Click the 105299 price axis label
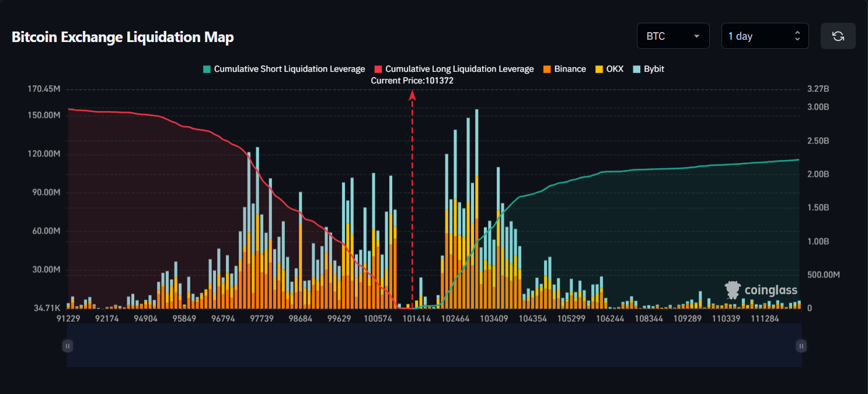The height and width of the screenshot is (394, 868). point(571,319)
